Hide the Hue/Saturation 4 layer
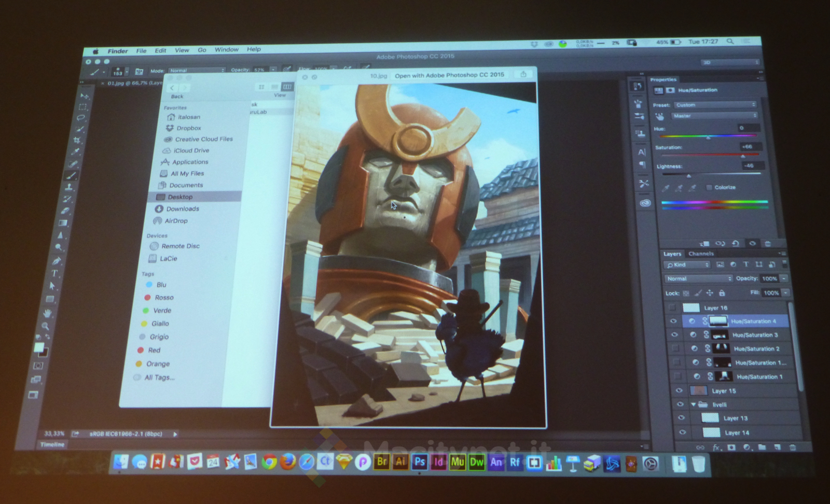Screen dimensions: 830x504 point(673,321)
